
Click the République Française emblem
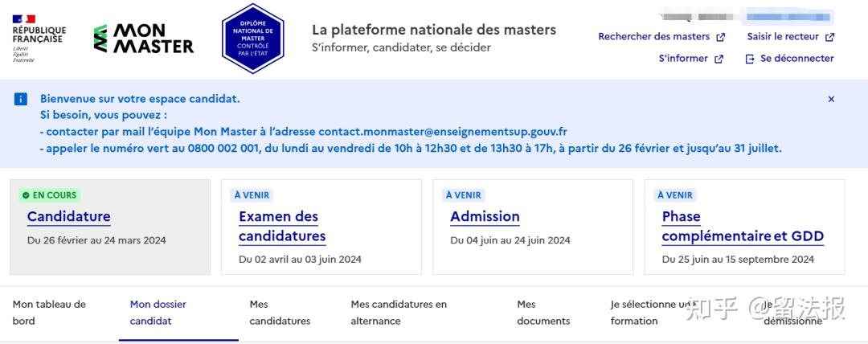point(39,38)
